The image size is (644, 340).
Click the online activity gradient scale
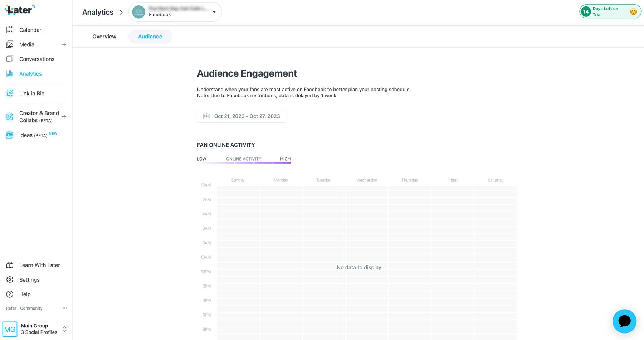coord(243,162)
